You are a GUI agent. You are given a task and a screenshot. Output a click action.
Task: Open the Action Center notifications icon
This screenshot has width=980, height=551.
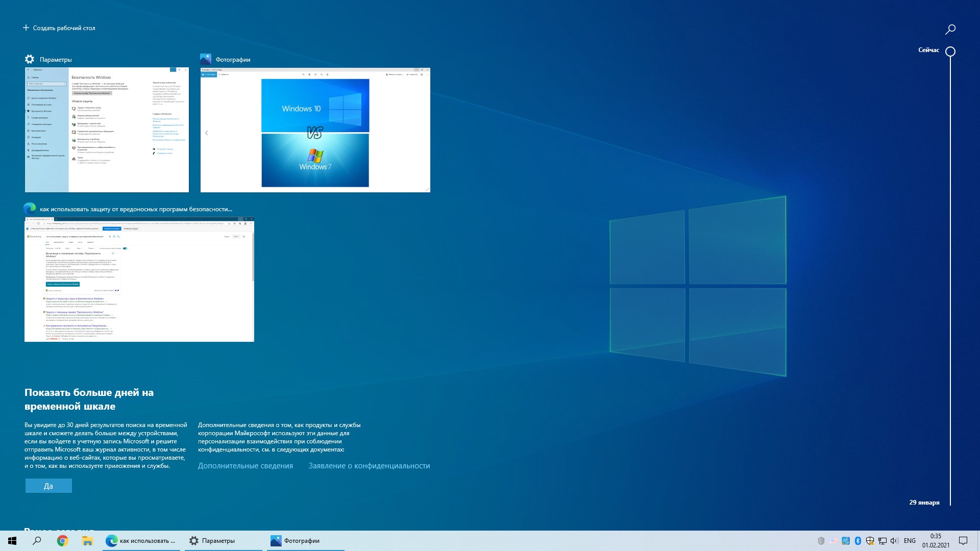click(963, 541)
